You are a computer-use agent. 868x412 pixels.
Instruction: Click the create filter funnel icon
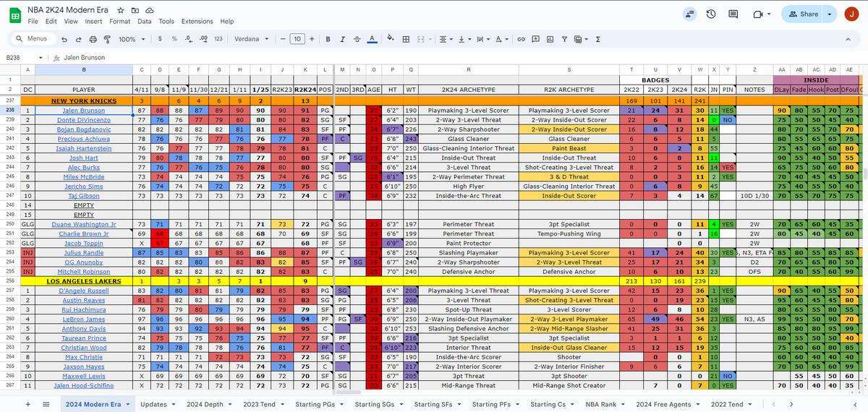565,39
